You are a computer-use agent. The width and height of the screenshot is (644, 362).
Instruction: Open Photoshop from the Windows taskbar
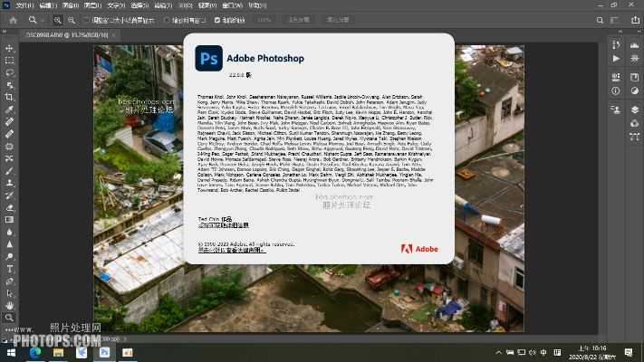pyautogui.click(x=104, y=352)
